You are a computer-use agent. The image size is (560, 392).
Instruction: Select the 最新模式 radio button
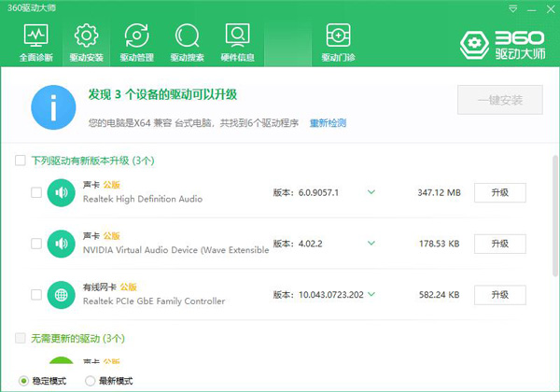(90, 381)
